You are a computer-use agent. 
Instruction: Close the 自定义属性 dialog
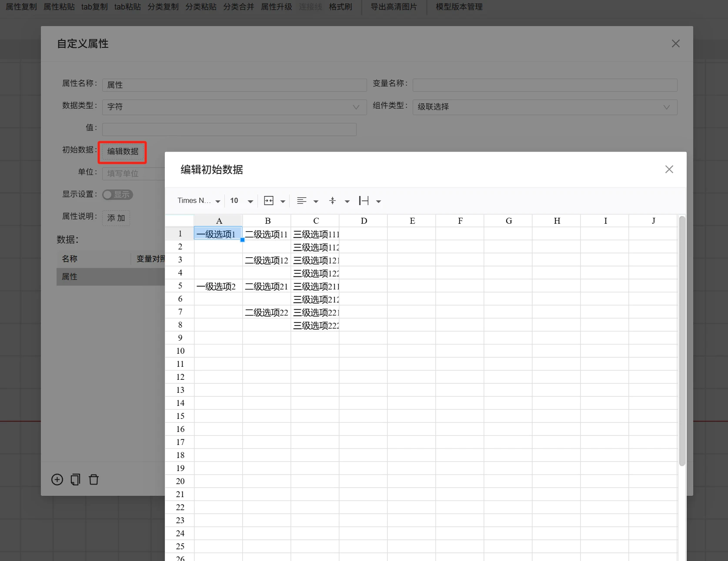click(x=675, y=43)
